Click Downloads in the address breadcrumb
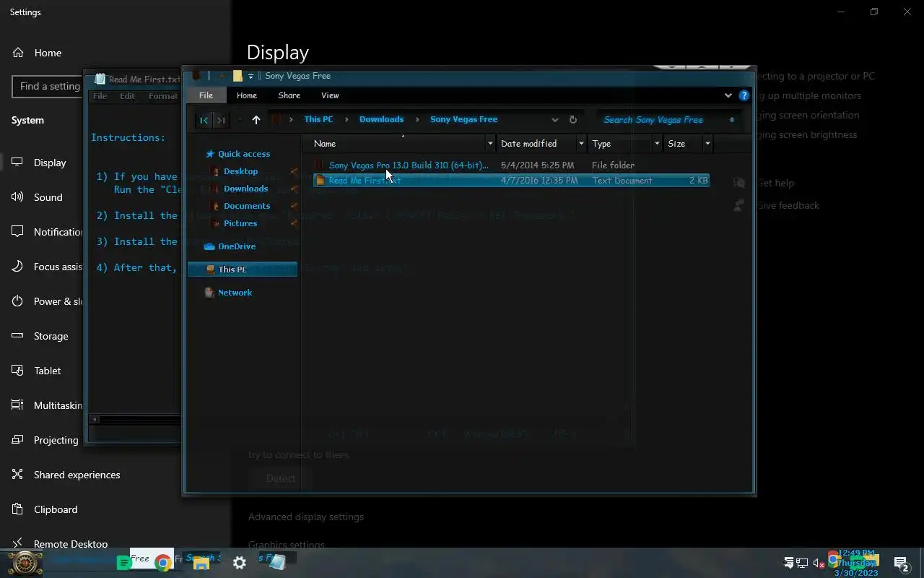 coord(381,120)
